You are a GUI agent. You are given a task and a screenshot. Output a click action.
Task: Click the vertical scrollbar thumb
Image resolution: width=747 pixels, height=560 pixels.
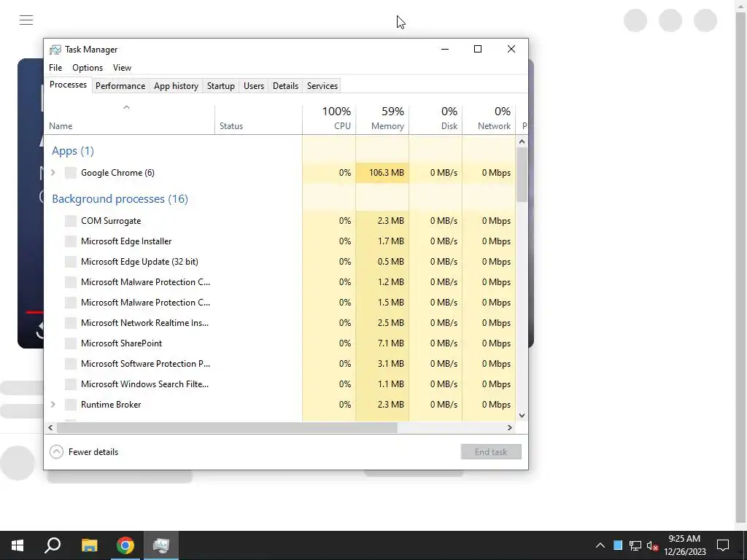click(522, 174)
